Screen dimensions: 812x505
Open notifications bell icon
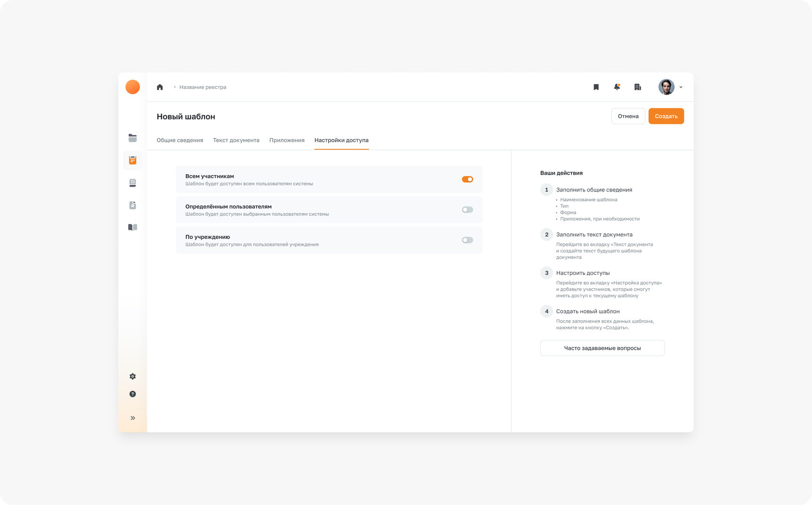(x=617, y=87)
